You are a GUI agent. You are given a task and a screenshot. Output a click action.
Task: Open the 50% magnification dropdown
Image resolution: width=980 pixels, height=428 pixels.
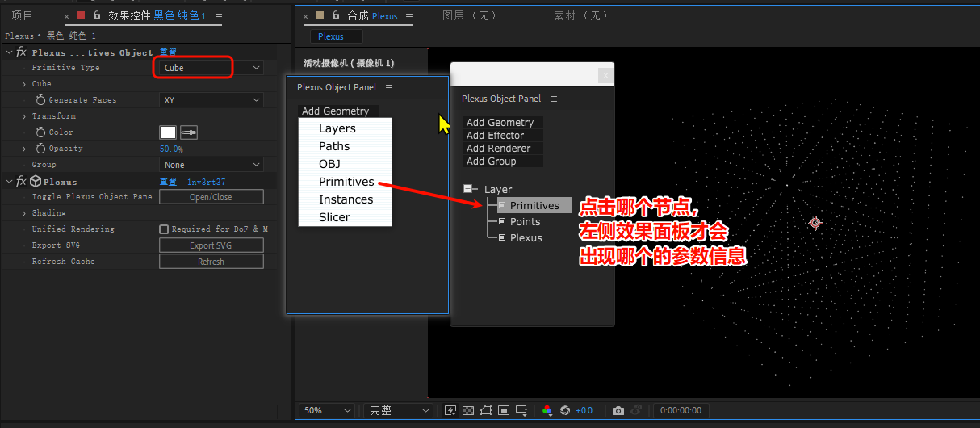[328, 410]
